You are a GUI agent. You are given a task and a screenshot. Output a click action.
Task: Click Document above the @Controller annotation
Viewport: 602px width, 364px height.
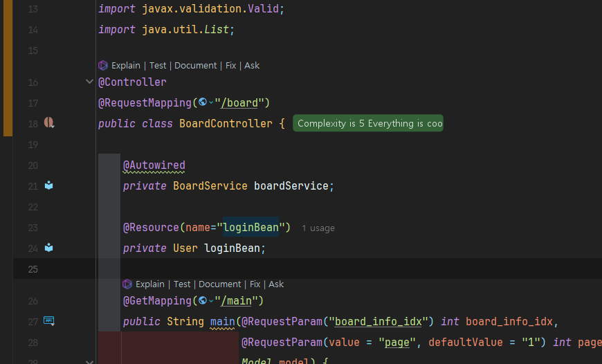pyautogui.click(x=195, y=66)
